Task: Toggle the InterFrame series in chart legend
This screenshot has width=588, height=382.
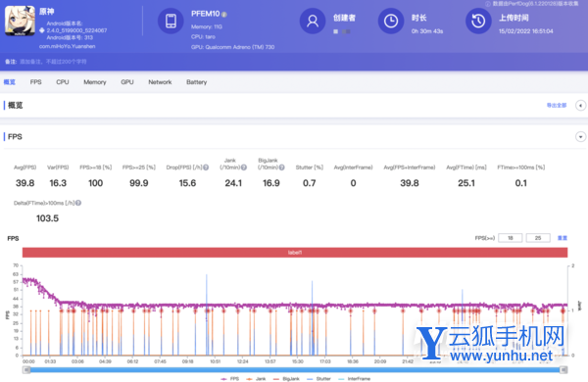Action: pyautogui.click(x=354, y=379)
